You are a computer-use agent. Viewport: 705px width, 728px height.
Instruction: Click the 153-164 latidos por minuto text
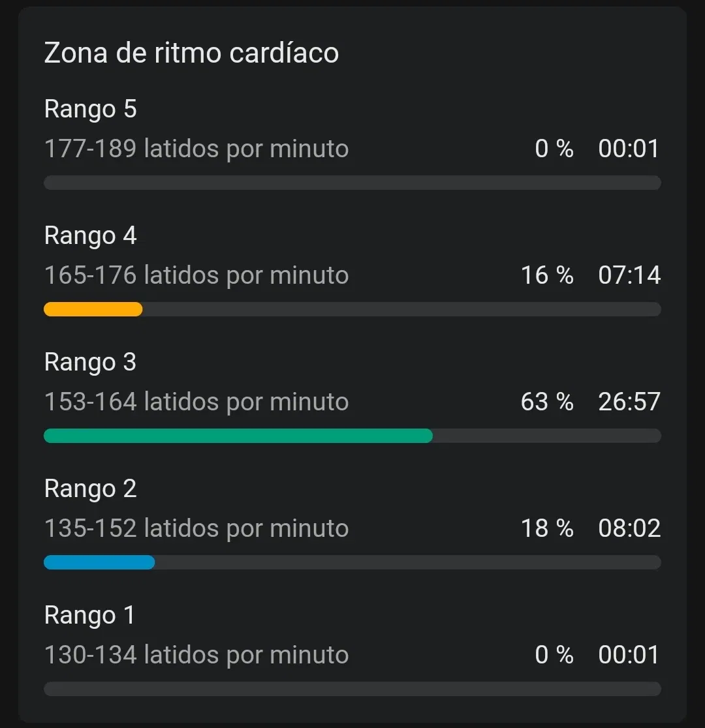click(196, 402)
